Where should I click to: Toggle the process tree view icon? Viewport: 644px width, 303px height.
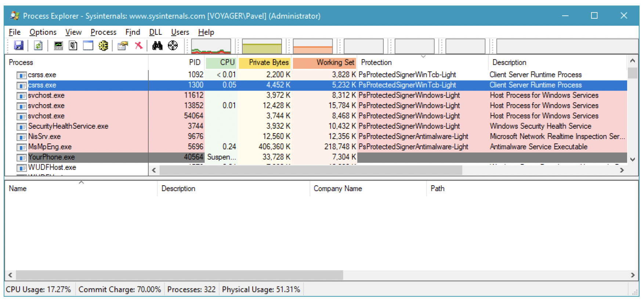73,46
